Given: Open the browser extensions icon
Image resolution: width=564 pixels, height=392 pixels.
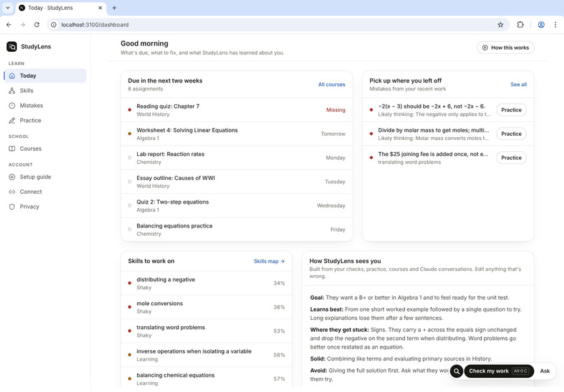Looking at the screenshot, I should [x=520, y=24].
